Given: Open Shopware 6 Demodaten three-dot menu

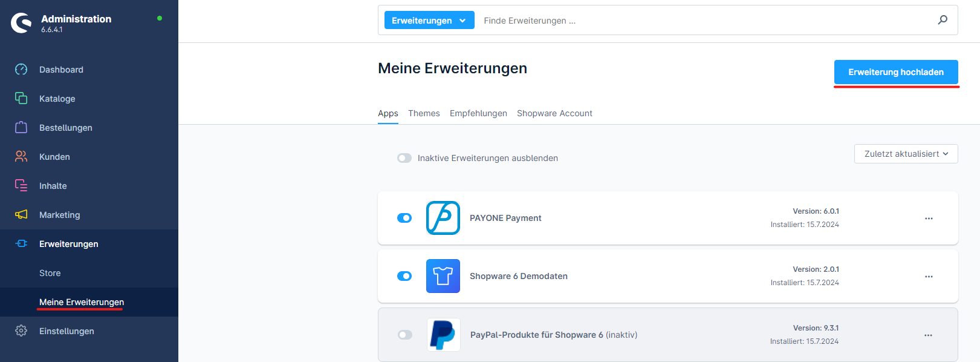Looking at the screenshot, I should (x=929, y=276).
